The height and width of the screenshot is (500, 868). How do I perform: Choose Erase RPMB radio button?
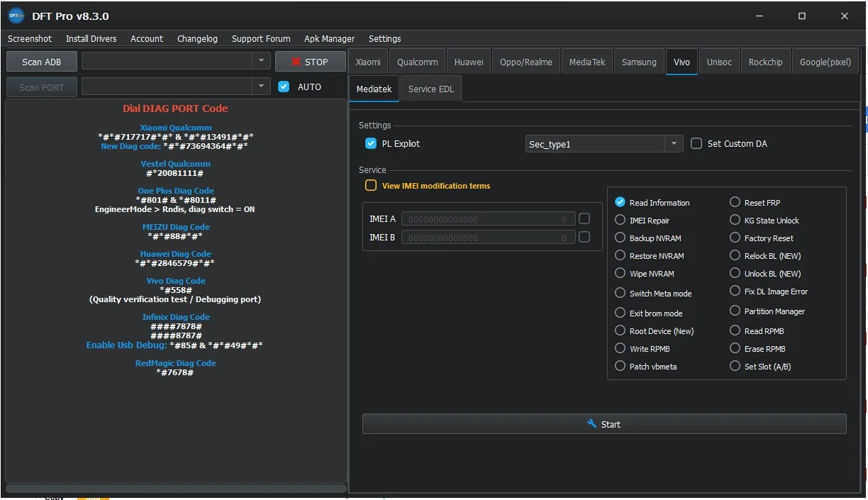tap(735, 348)
